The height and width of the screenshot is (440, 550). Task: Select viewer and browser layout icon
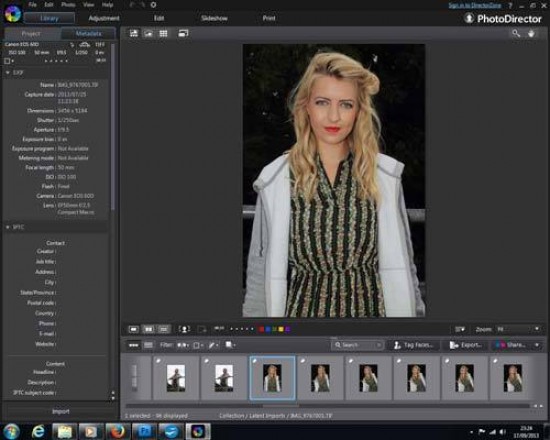(x=134, y=33)
